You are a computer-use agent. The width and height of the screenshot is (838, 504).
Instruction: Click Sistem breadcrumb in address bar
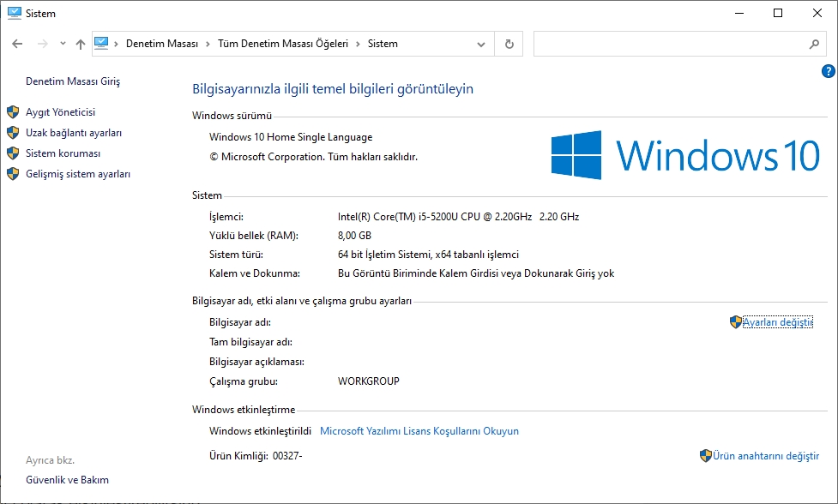pos(383,44)
